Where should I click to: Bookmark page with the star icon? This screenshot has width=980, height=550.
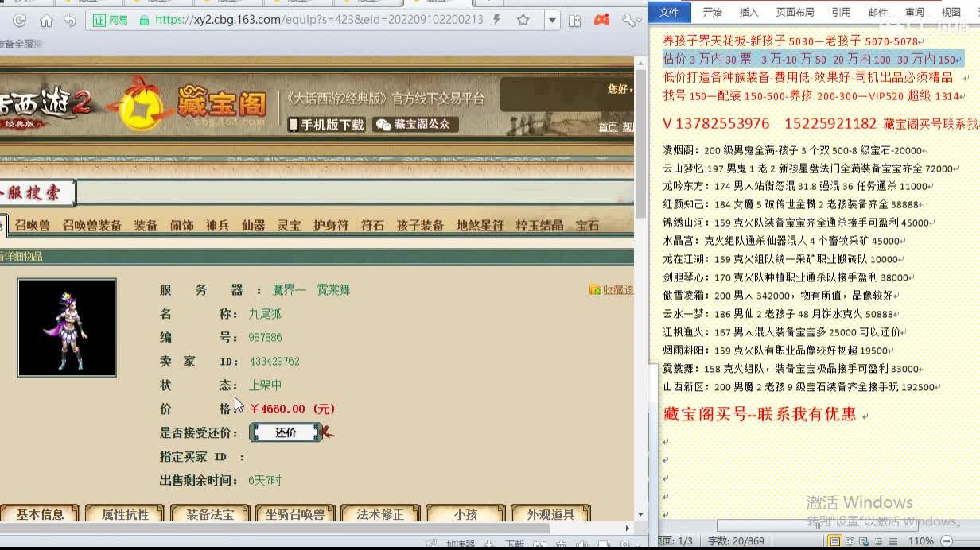click(x=523, y=20)
